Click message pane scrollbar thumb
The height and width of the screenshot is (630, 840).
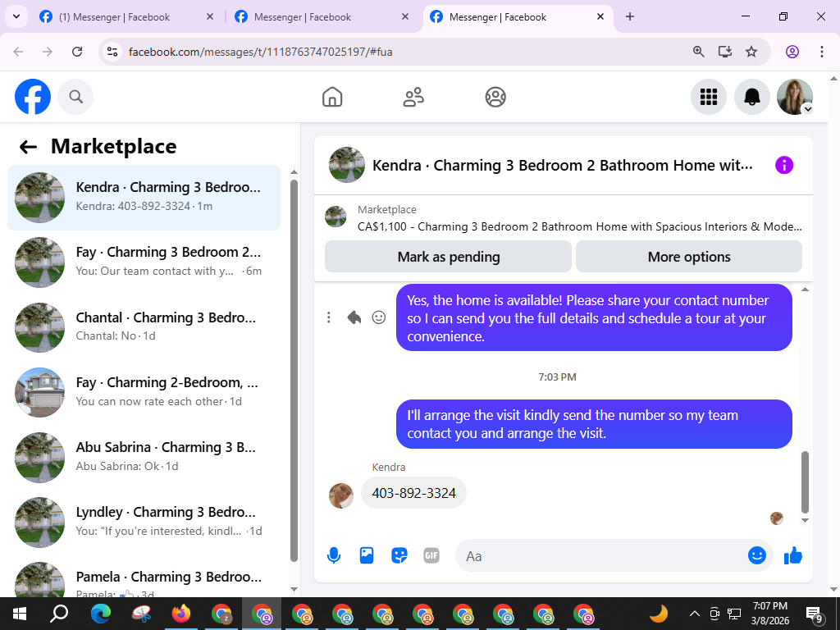point(805,482)
